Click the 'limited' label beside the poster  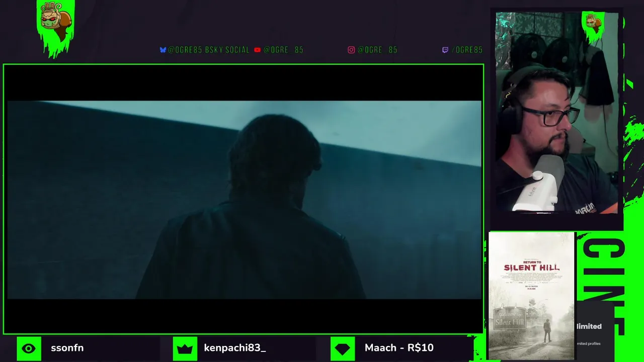point(589,326)
